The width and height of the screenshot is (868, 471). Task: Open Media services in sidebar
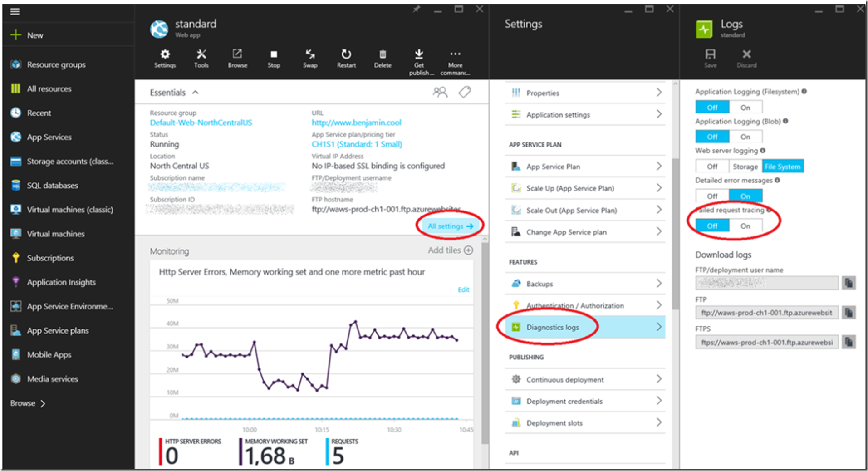[52, 378]
